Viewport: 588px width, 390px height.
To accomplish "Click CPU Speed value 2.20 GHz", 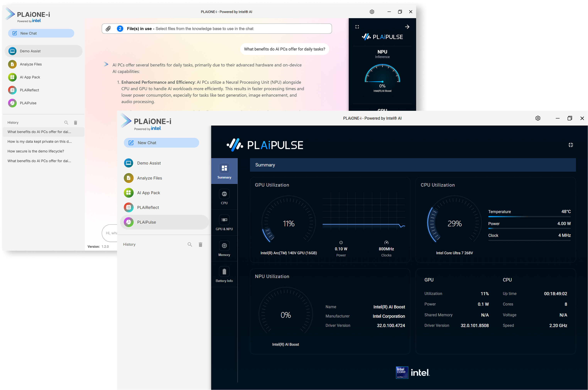I will coord(558,325).
